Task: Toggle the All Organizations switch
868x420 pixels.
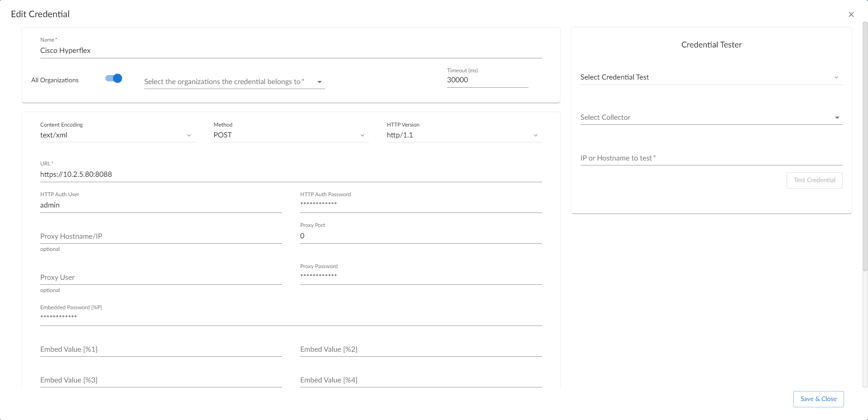Action: pos(113,79)
